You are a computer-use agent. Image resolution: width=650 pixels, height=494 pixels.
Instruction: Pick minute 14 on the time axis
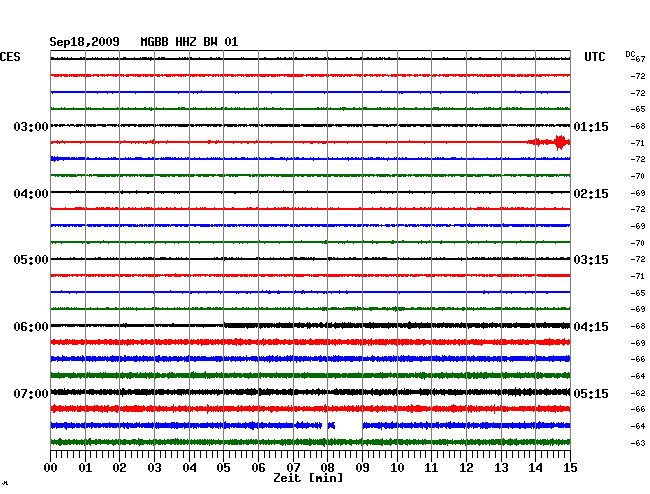click(x=535, y=467)
